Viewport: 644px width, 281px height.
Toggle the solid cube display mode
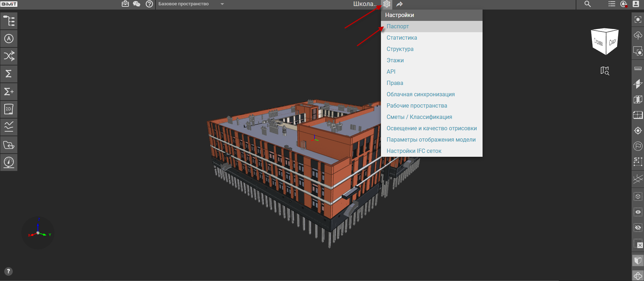(638, 261)
